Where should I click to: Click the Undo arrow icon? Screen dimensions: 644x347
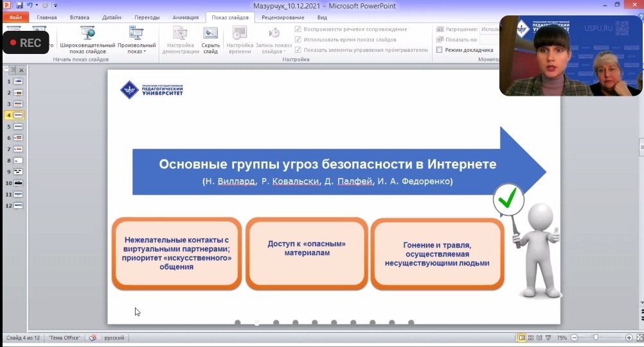click(30, 5)
